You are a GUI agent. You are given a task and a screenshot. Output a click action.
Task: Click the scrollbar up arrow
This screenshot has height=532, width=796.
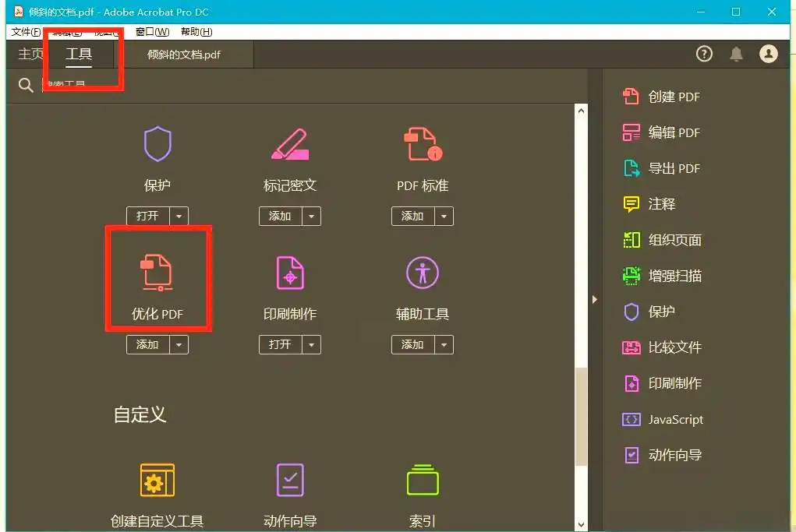coord(581,111)
